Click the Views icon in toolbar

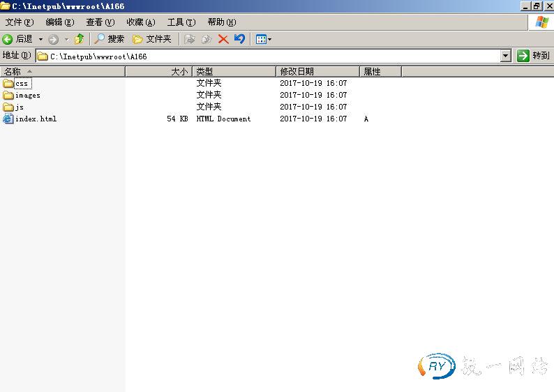(261, 39)
